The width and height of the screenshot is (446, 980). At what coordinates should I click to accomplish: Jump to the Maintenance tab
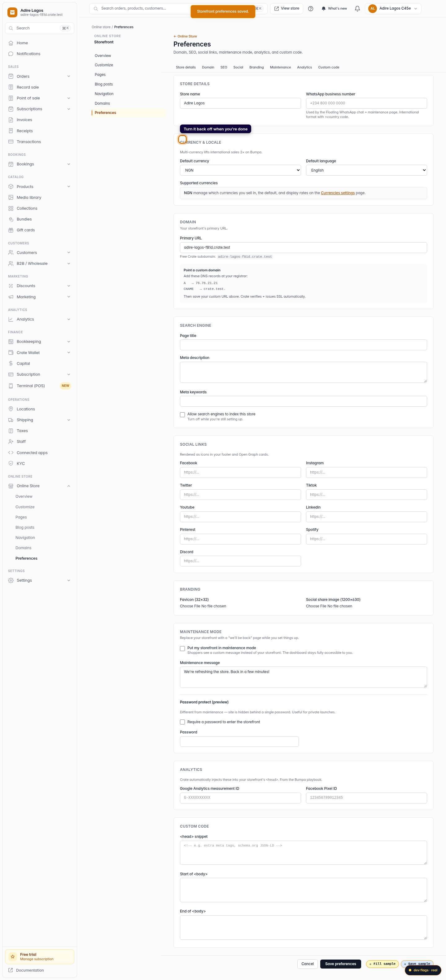pos(281,67)
